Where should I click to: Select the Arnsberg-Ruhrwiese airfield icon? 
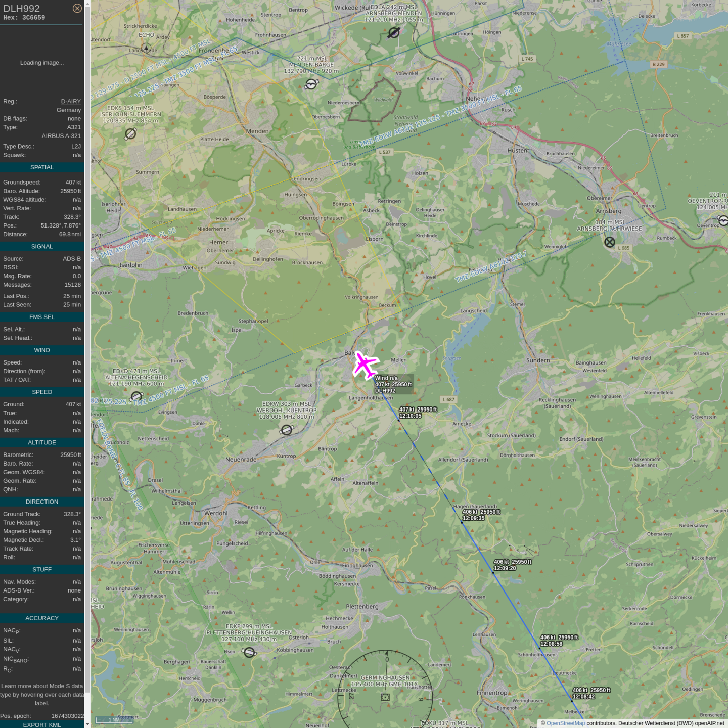click(610, 242)
